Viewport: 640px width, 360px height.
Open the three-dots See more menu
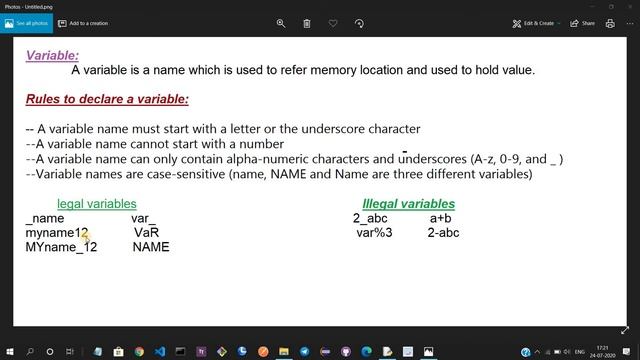pos(630,23)
